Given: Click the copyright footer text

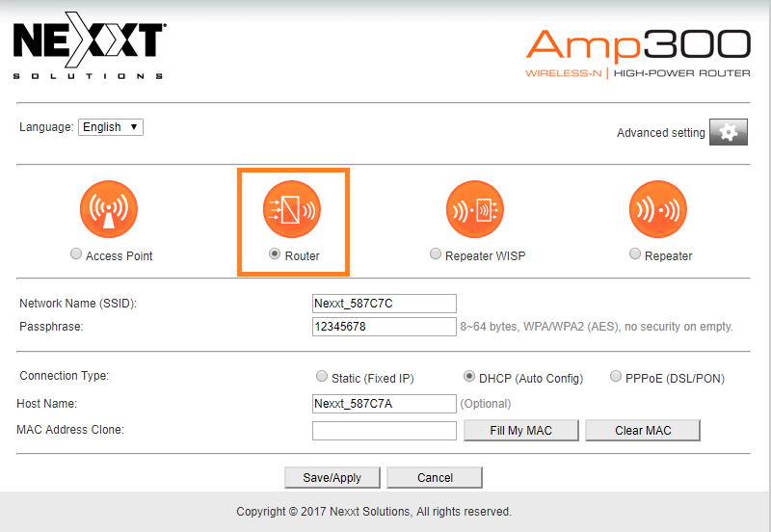Looking at the screenshot, I should [x=374, y=512].
